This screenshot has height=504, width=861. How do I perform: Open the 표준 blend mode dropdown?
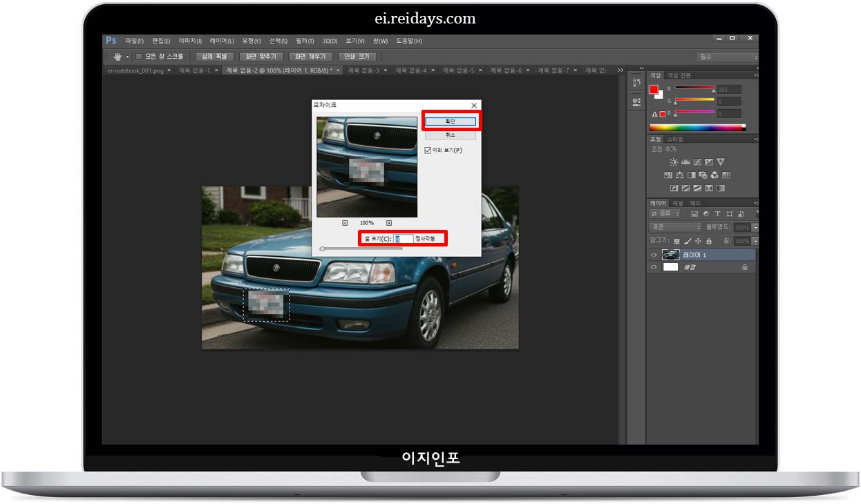(x=674, y=226)
